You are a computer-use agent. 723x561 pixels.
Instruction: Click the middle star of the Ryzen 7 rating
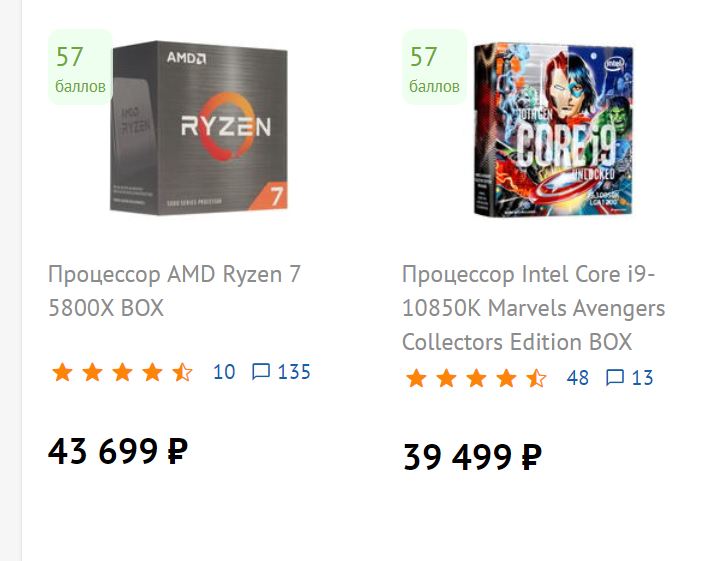tap(122, 373)
